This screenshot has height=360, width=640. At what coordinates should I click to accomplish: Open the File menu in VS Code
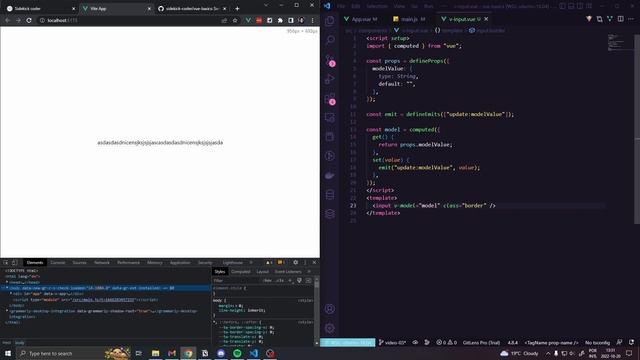pos(341,6)
